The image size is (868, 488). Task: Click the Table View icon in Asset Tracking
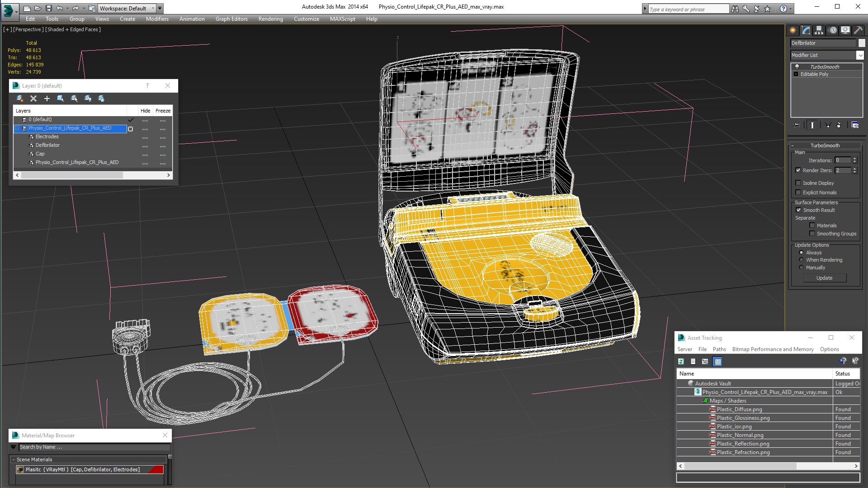click(717, 361)
